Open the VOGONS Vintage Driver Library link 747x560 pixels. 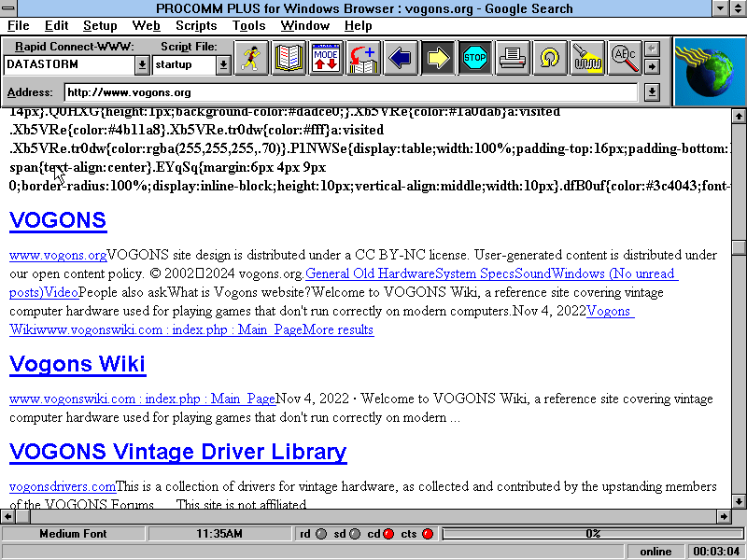(x=177, y=452)
